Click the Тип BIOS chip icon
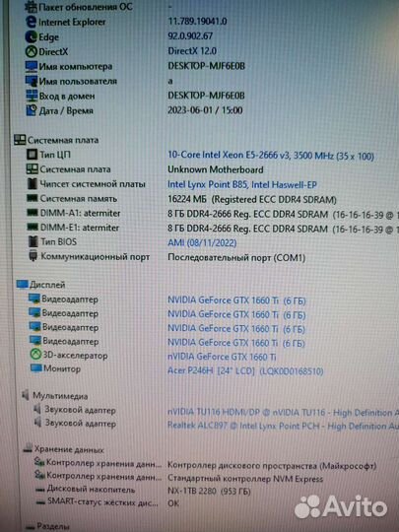The height and width of the screenshot is (532, 399). tap(33, 241)
